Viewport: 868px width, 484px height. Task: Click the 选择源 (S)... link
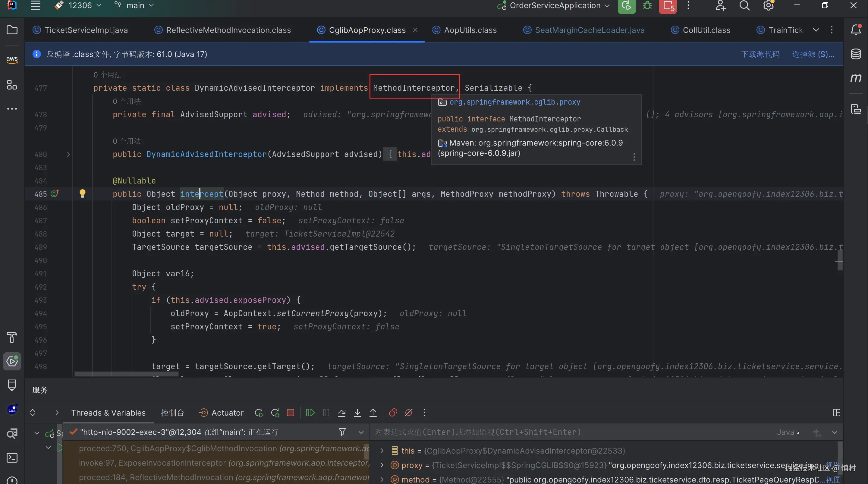pos(813,54)
